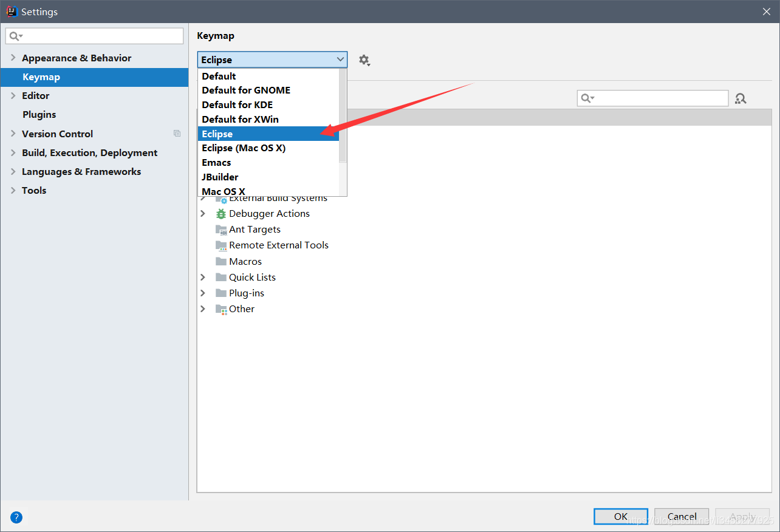Open the Eclipse keymap combo box

click(272, 60)
